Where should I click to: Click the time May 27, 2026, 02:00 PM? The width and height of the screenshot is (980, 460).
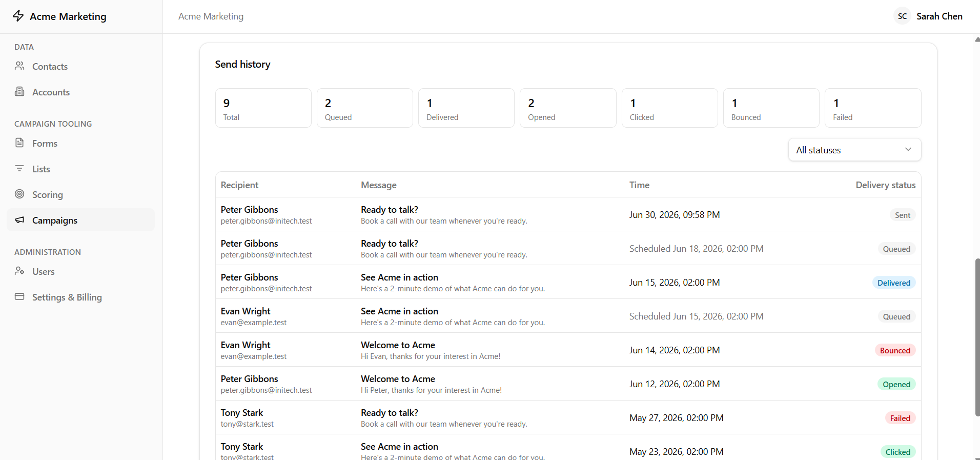(x=677, y=418)
